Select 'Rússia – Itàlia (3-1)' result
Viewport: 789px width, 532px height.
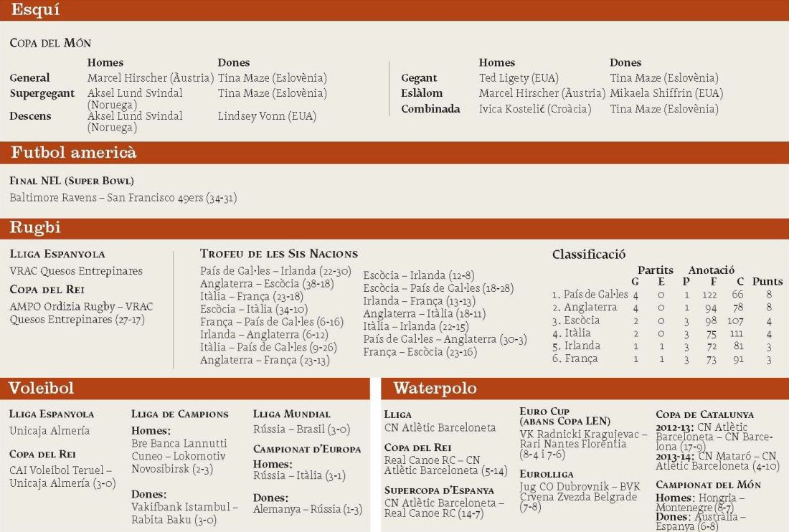coord(299,475)
